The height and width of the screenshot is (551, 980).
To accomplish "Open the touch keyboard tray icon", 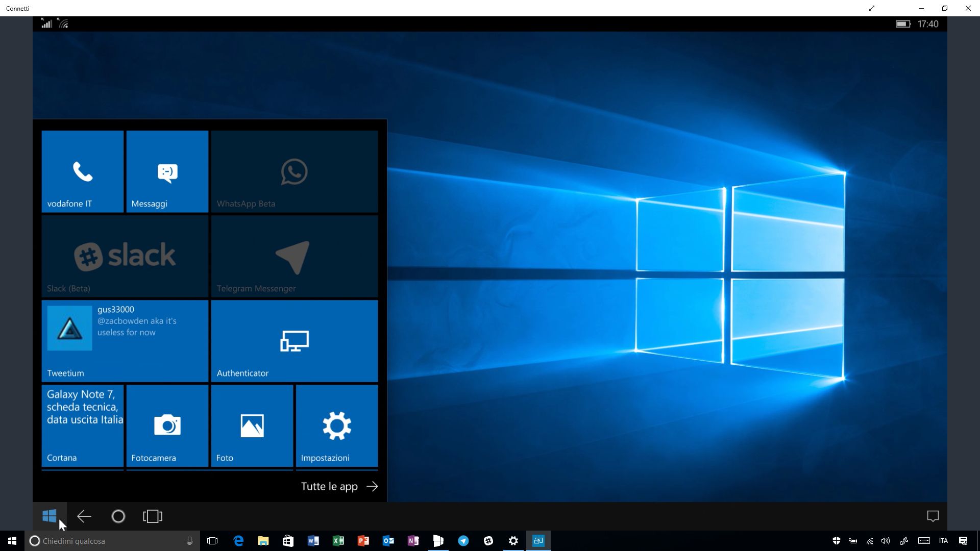I will 924,541.
